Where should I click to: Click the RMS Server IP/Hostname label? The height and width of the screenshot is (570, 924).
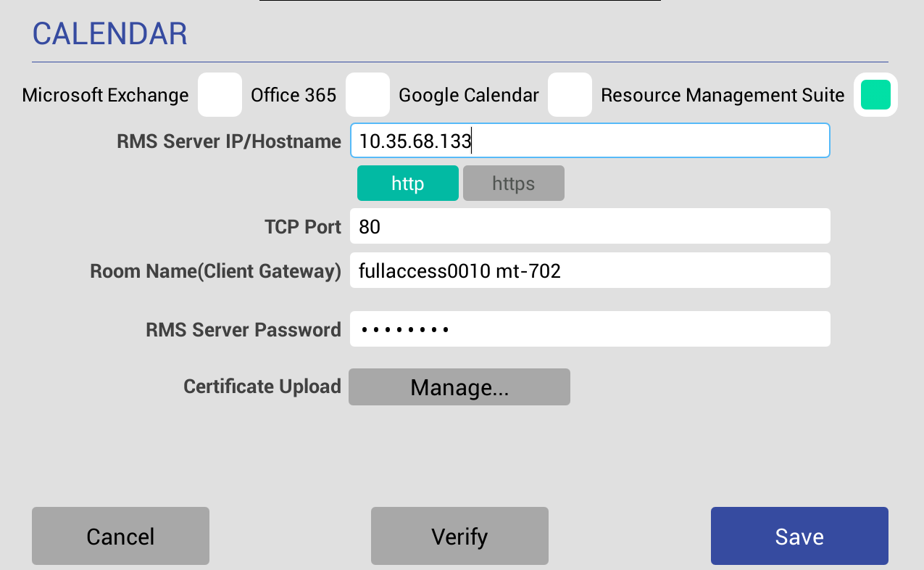tap(229, 141)
